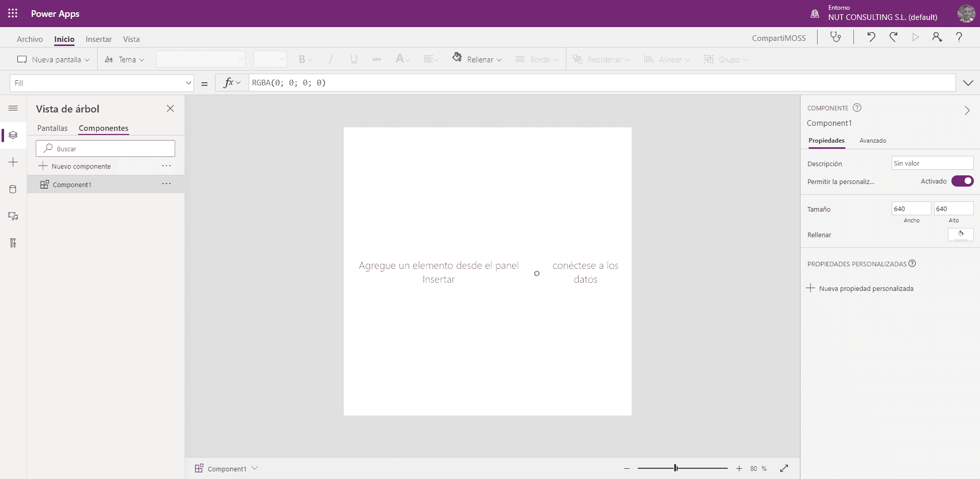Toggle strikethrough text formatting
Viewport: 980px width, 479px height.
[377, 59]
